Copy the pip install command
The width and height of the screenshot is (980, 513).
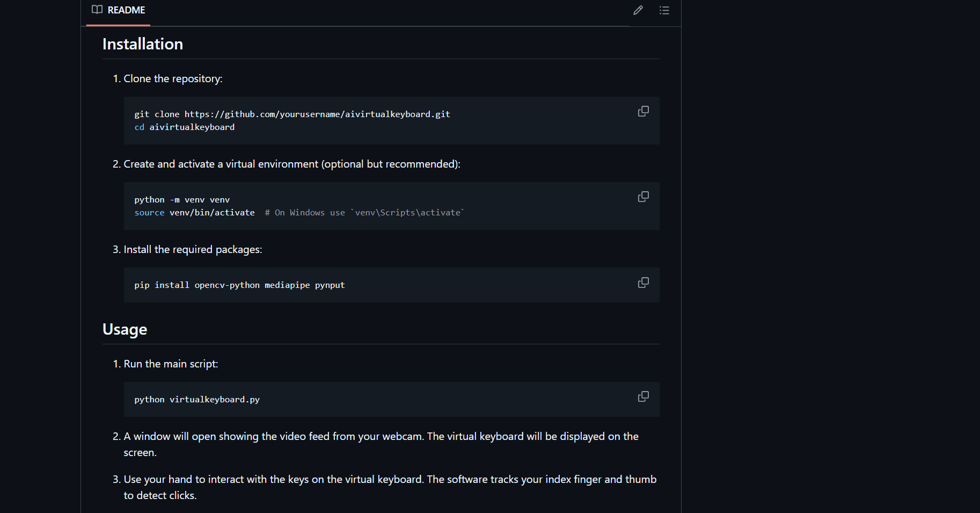click(643, 283)
